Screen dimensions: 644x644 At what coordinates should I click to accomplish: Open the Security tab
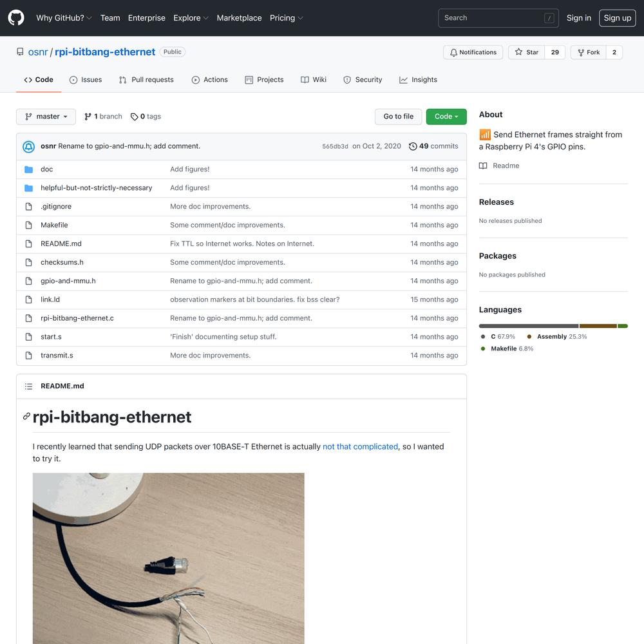tap(363, 80)
